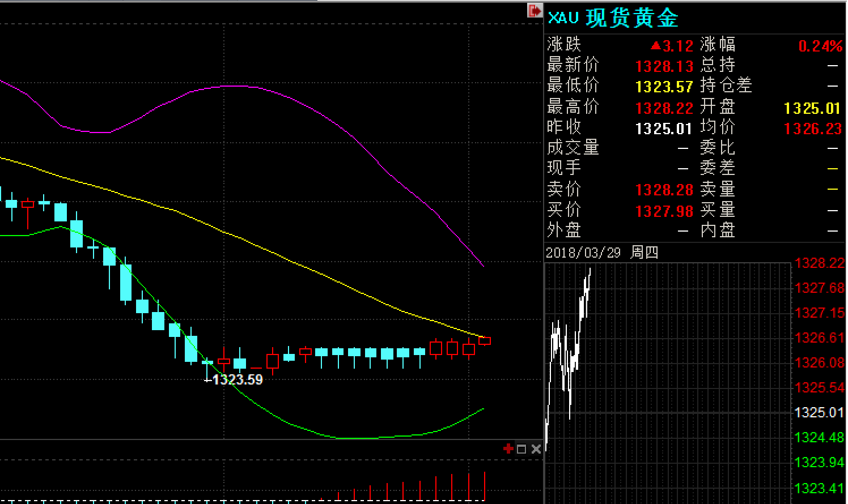Click the lowest price 1323.57
This screenshot has height=504, width=848.
pos(664,87)
